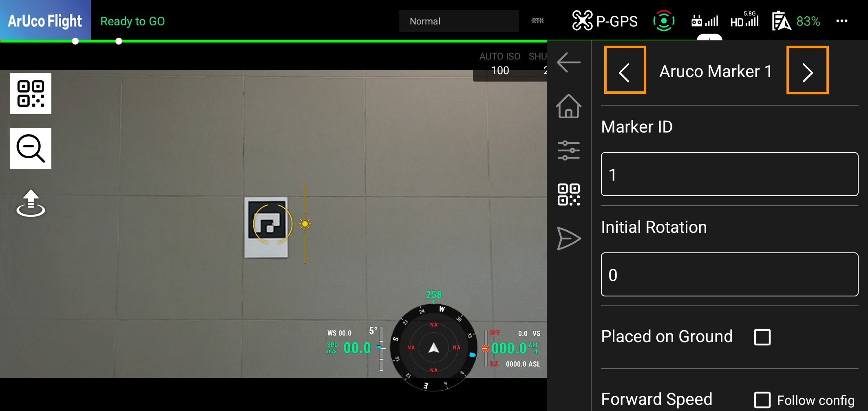The image size is (868, 411).
Task: Click the zoom out magnifier icon
Action: [30, 148]
